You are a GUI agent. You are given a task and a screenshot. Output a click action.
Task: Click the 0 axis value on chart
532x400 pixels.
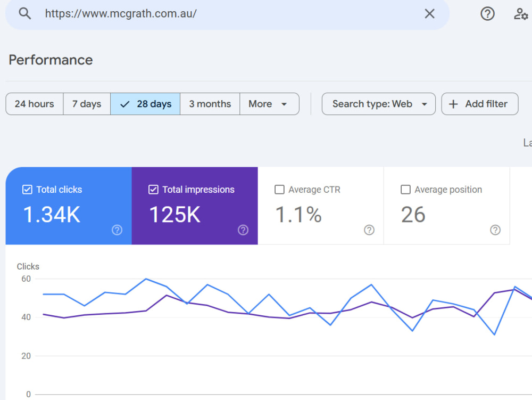coord(29,394)
